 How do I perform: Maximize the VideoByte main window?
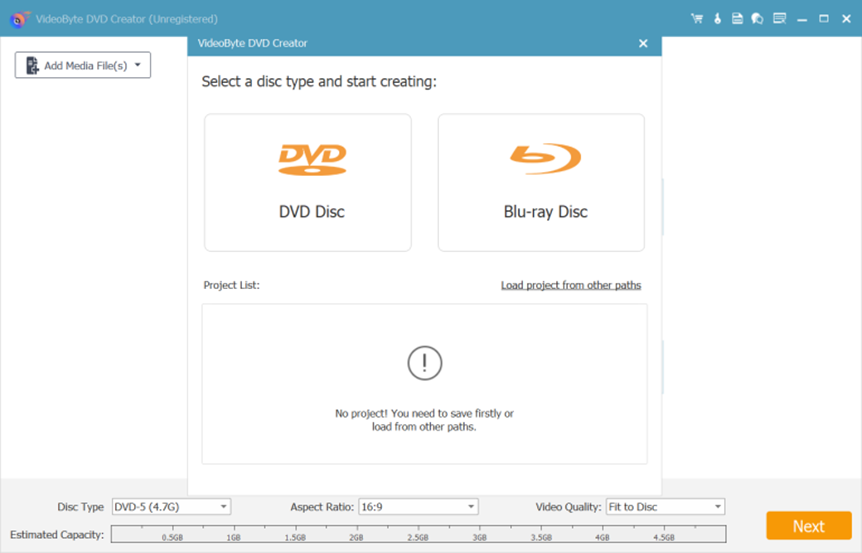tap(824, 19)
